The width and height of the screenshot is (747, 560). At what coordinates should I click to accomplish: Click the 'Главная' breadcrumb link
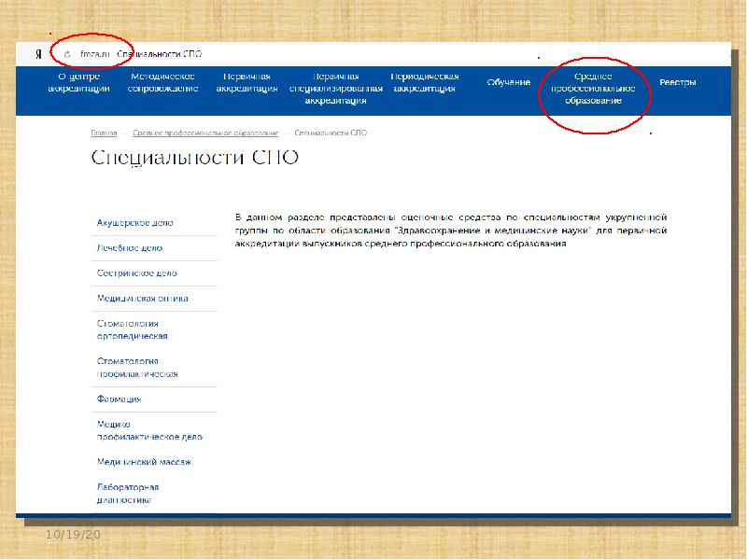[x=104, y=133]
